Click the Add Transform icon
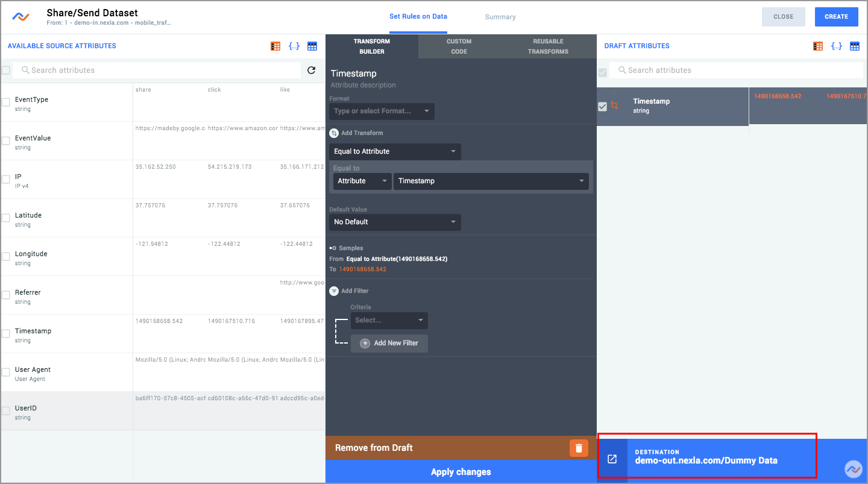 [x=334, y=133]
